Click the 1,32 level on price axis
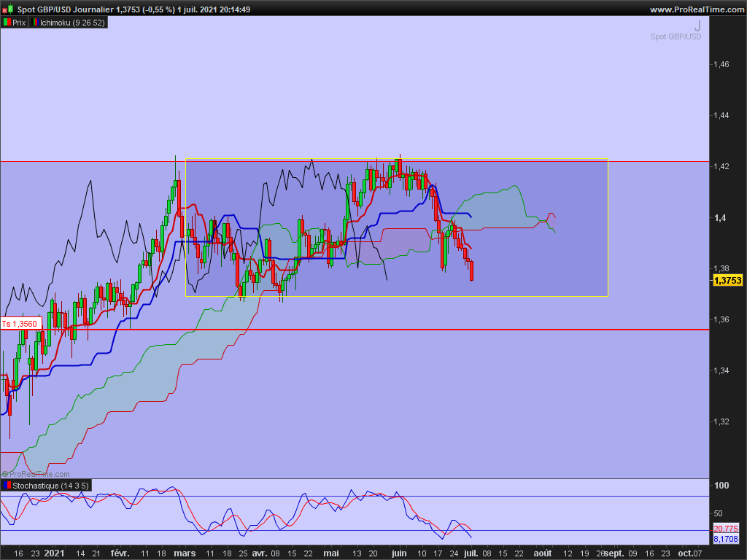 click(x=721, y=421)
